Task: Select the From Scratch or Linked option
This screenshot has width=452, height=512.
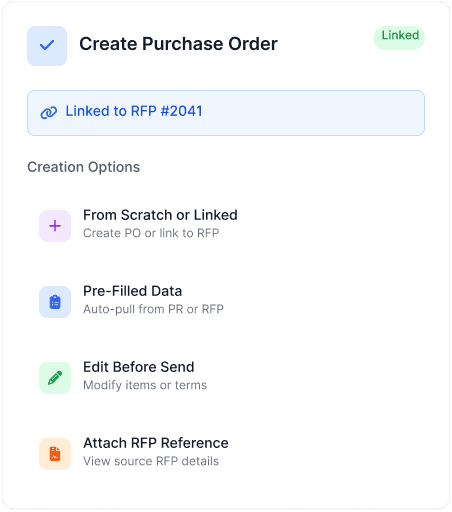Action: pos(226,226)
